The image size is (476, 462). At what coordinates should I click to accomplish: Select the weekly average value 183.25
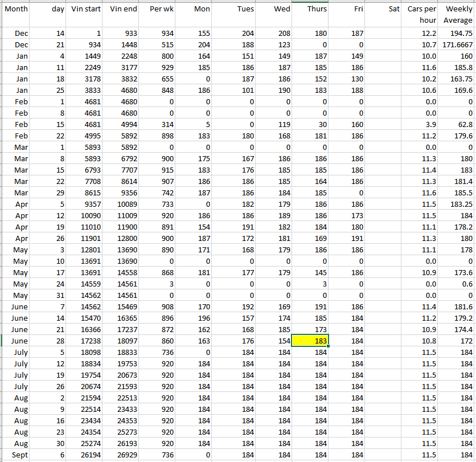461,204
